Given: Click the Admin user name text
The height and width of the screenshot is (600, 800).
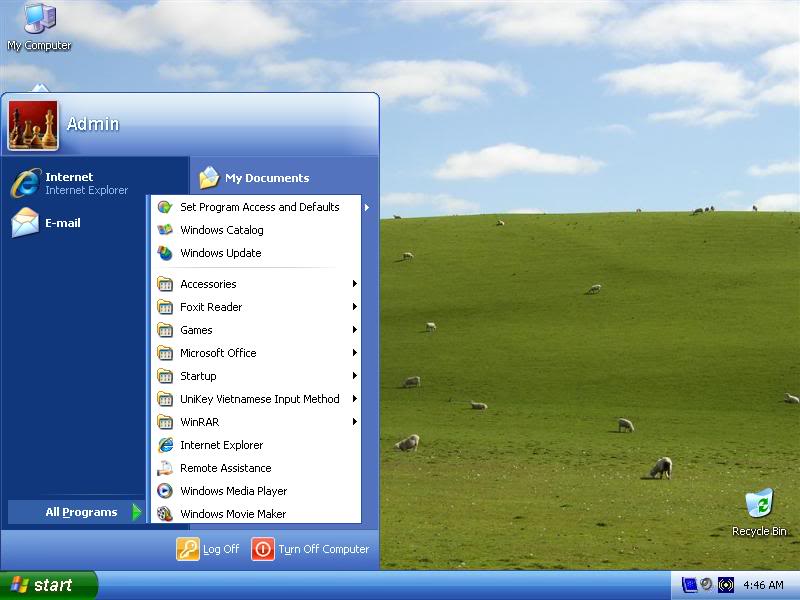Looking at the screenshot, I should [x=93, y=124].
